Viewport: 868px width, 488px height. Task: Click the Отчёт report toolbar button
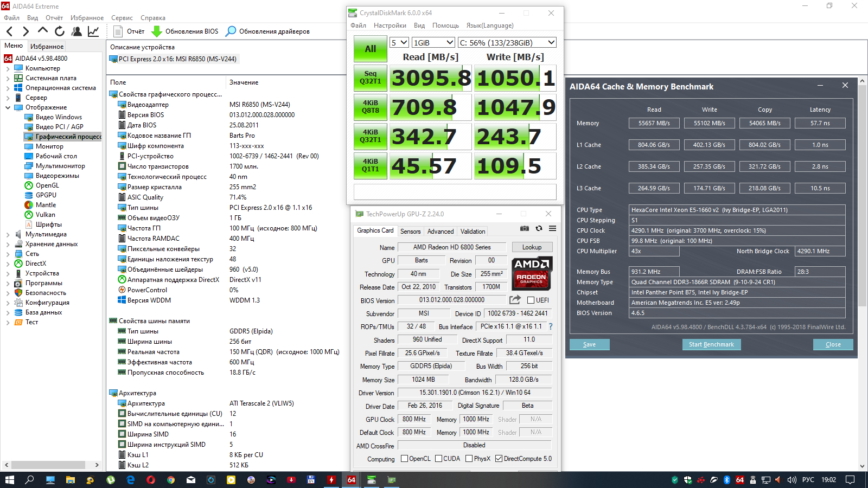tap(129, 31)
